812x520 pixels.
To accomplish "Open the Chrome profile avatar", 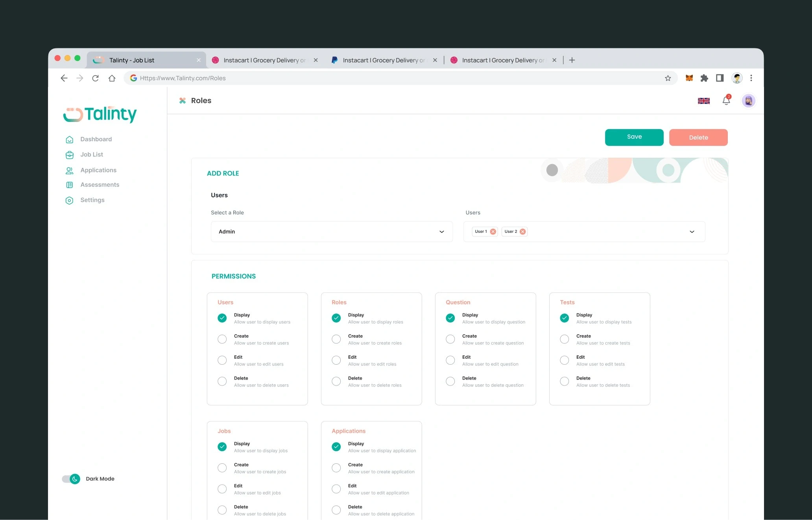I will point(736,78).
